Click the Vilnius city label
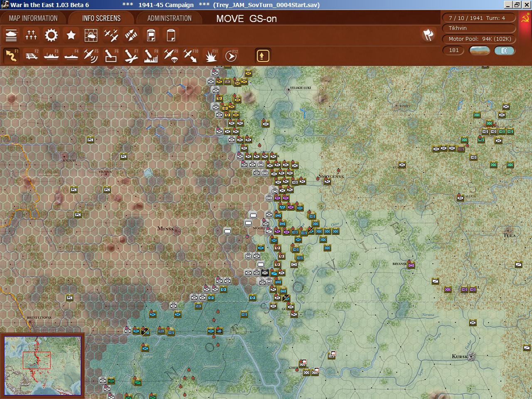532x399 pixels. pyautogui.click(x=105, y=171)
